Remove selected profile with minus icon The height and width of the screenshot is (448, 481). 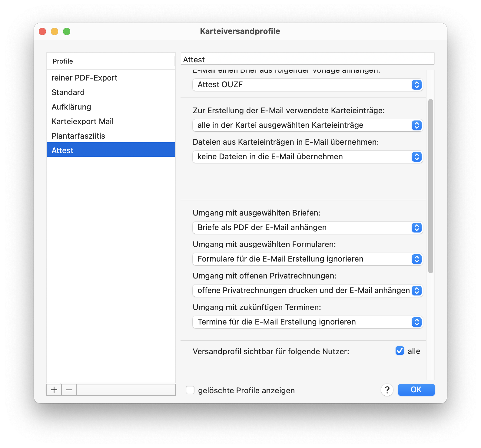pos(69,390)
